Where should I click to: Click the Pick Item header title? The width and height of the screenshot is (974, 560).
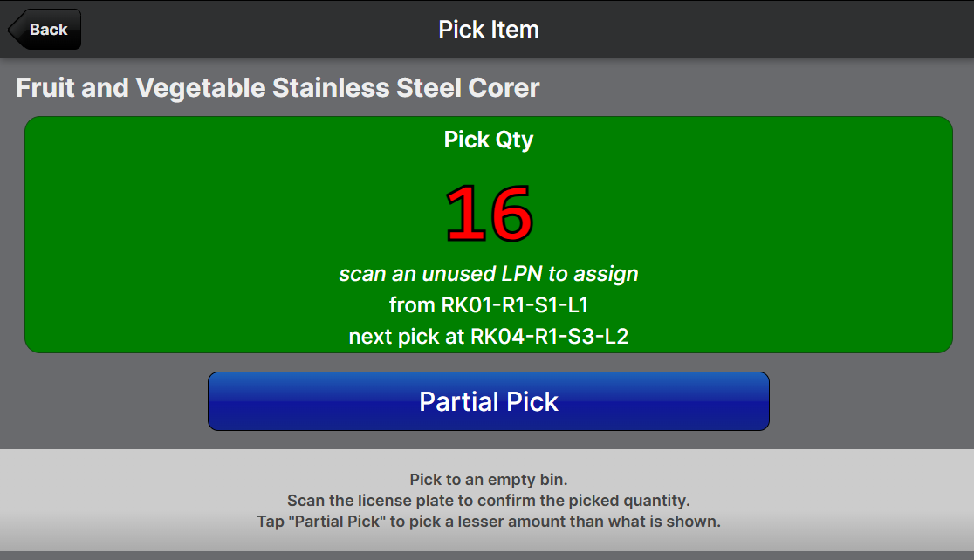[488, 30]
